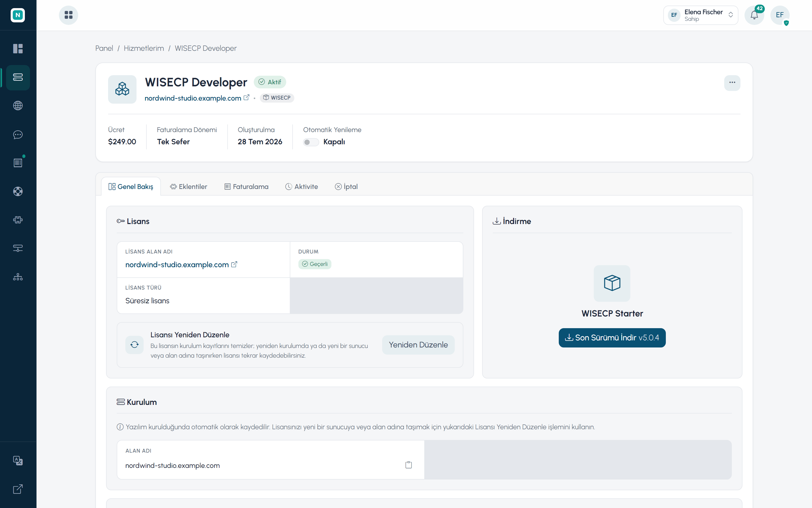Click the Lisansı Yeniden Düzenle heading
This screenshot has width=812, height=508.
coord(190,335)
